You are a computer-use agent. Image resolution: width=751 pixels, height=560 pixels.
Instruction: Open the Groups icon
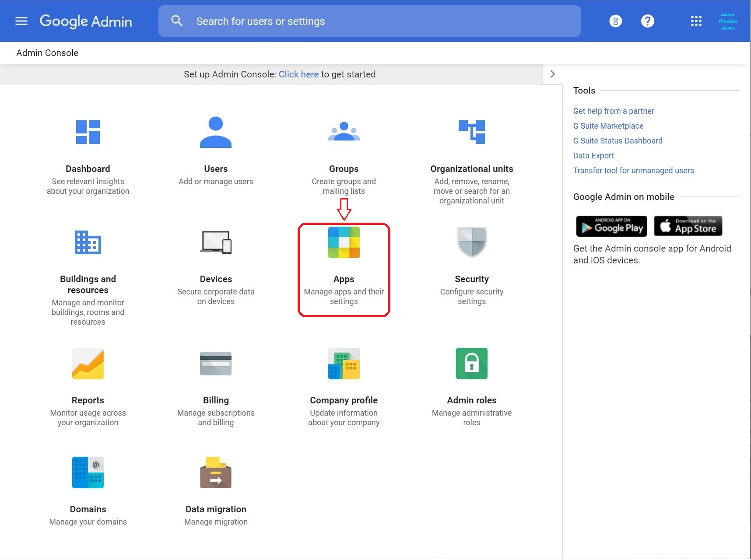click(x=344, y=131)
